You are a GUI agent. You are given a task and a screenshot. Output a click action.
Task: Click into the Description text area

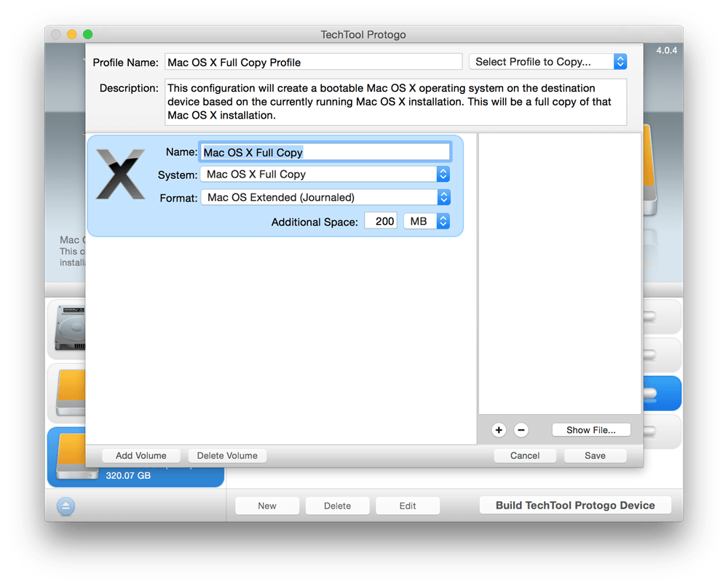click(x=395, y=102)
